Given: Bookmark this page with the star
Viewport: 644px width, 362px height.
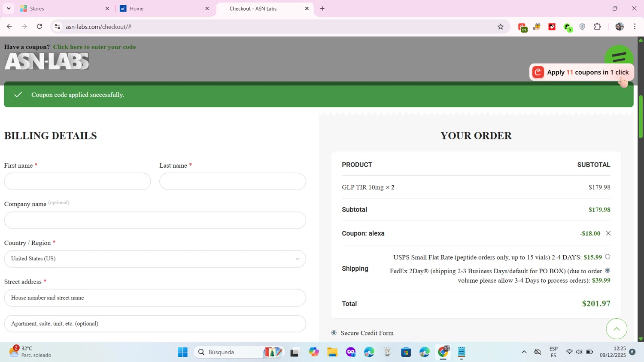Looking at the screenshot, I should [x=501, y=27].
